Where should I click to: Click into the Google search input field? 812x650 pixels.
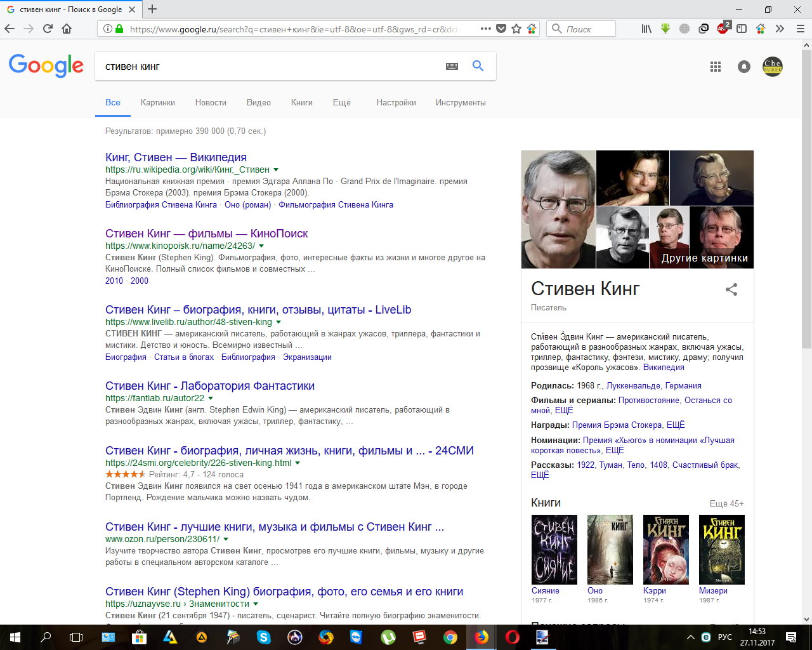[x=266, y=66]
